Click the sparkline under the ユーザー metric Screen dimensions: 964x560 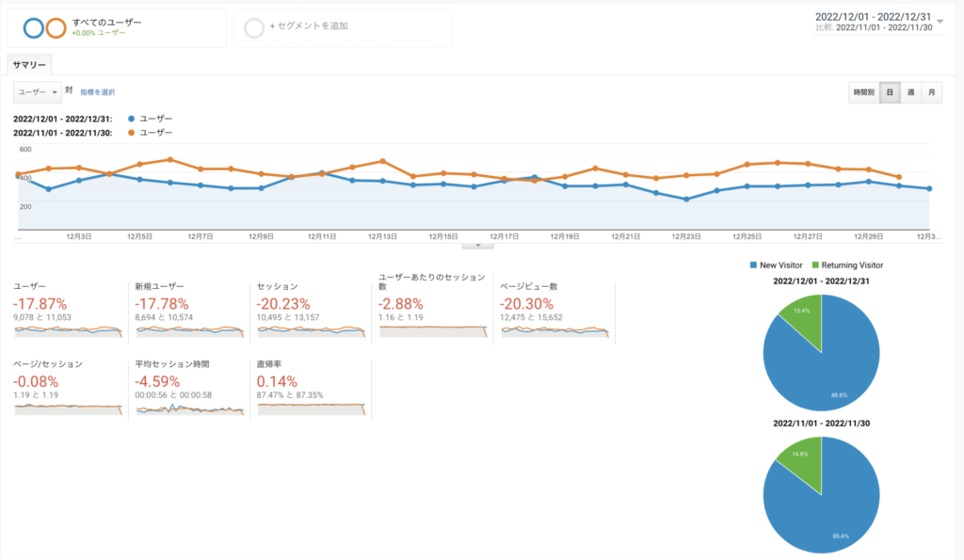(68, 331)
